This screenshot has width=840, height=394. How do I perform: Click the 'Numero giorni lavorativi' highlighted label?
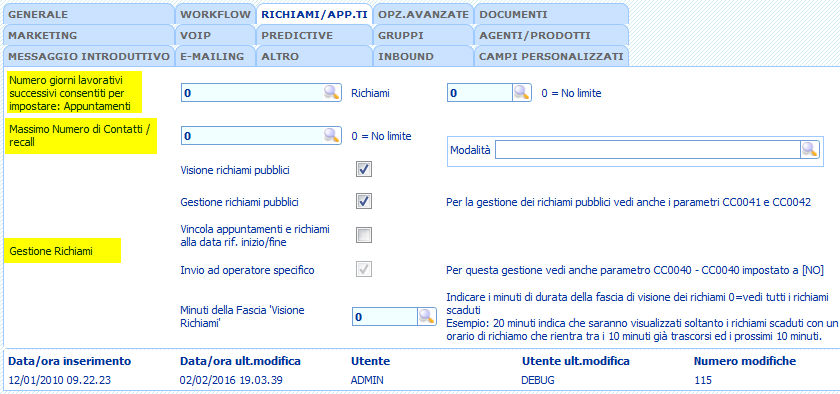(x=74, y=92)
